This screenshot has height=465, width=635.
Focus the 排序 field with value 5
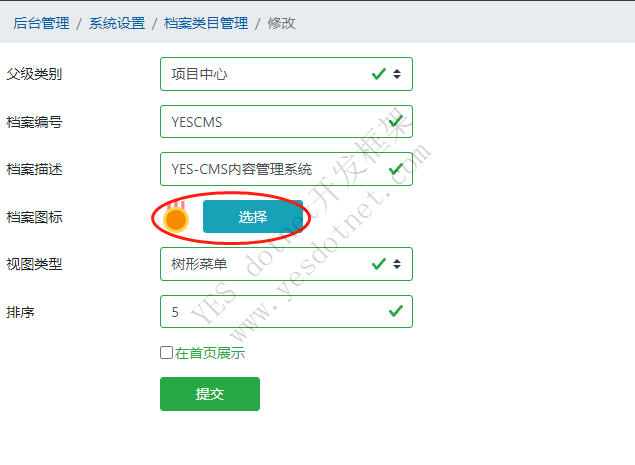286,311
